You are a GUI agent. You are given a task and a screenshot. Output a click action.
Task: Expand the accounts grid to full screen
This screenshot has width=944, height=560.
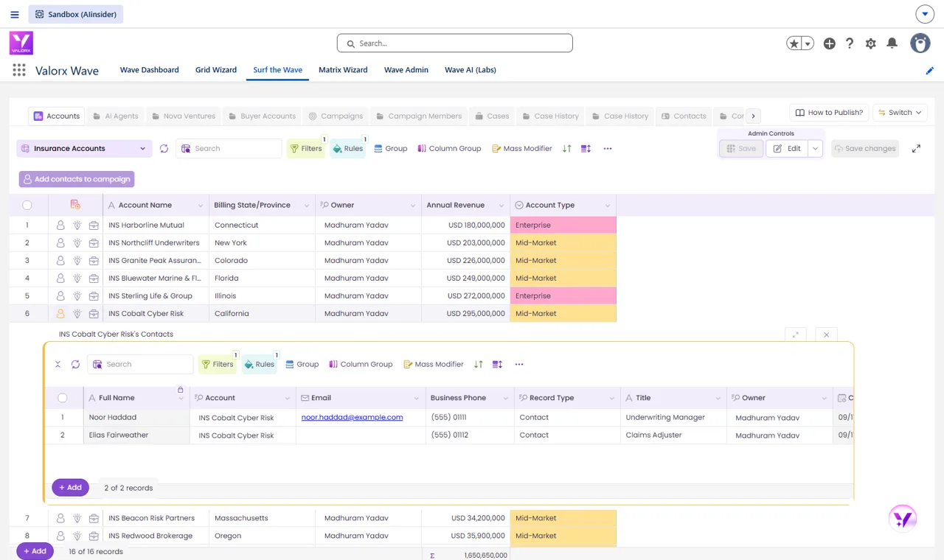click(x=916, y=149)
